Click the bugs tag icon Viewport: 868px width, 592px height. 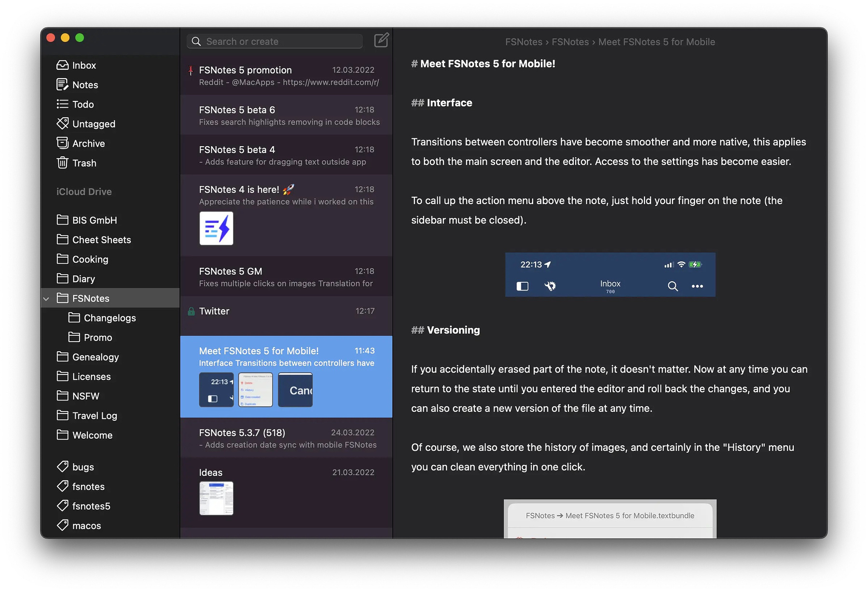coord(62,467)
